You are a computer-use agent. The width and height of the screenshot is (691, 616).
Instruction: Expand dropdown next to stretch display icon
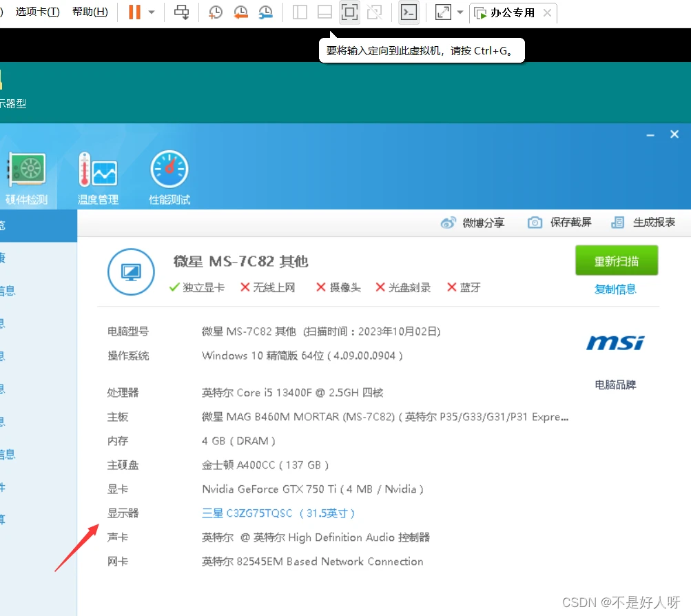coord(460,12)
